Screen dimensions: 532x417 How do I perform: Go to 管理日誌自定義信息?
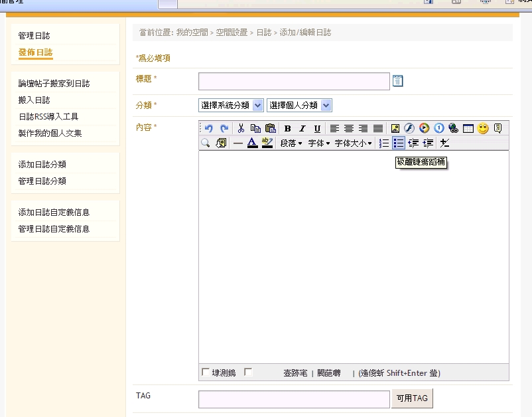[54, 229]
